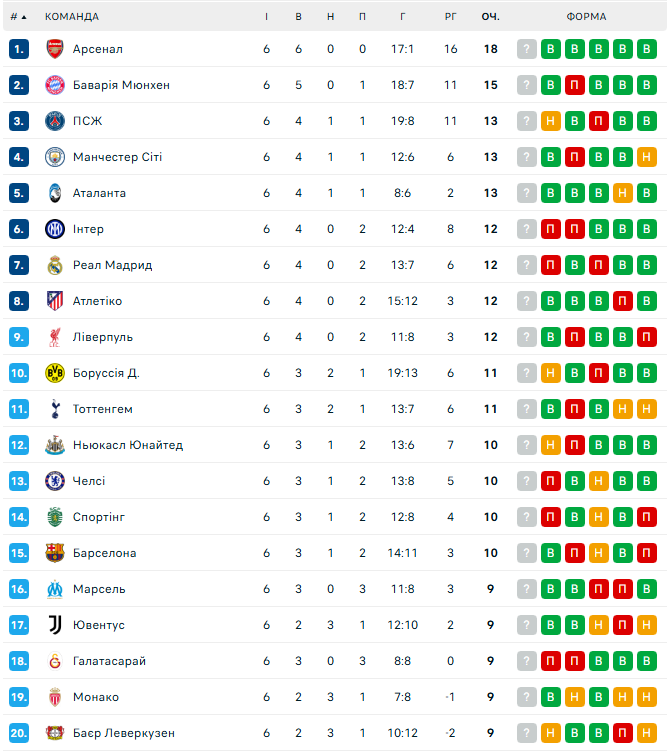Click the Borussia Dortmund BVB logo

click(55, 373)
